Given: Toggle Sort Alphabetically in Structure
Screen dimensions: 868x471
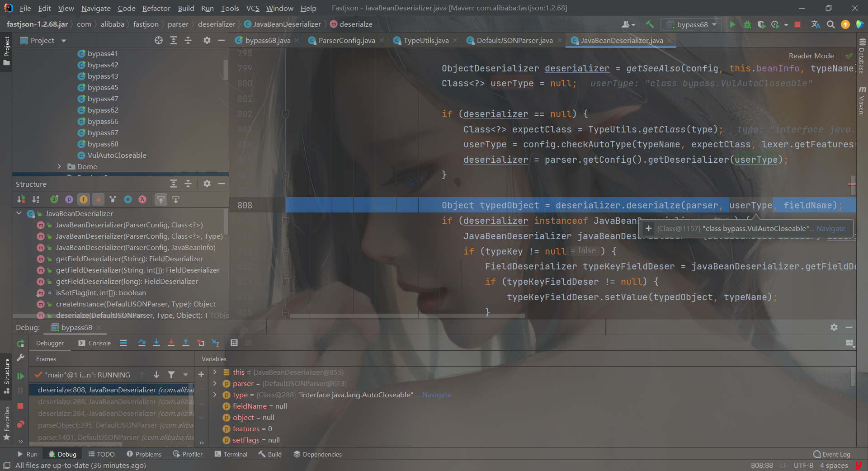Looking at the screenshot, I should 36,199.
